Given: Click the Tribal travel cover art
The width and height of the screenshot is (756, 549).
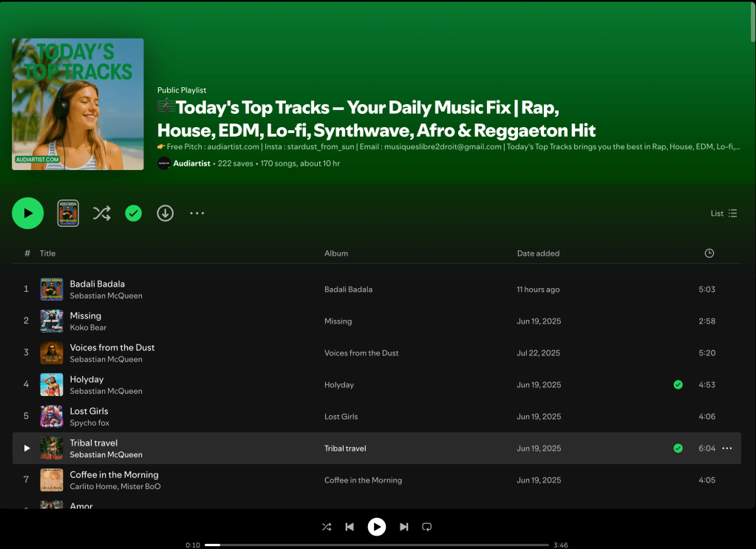Looking at the screenshot, I should pos(52,449).
